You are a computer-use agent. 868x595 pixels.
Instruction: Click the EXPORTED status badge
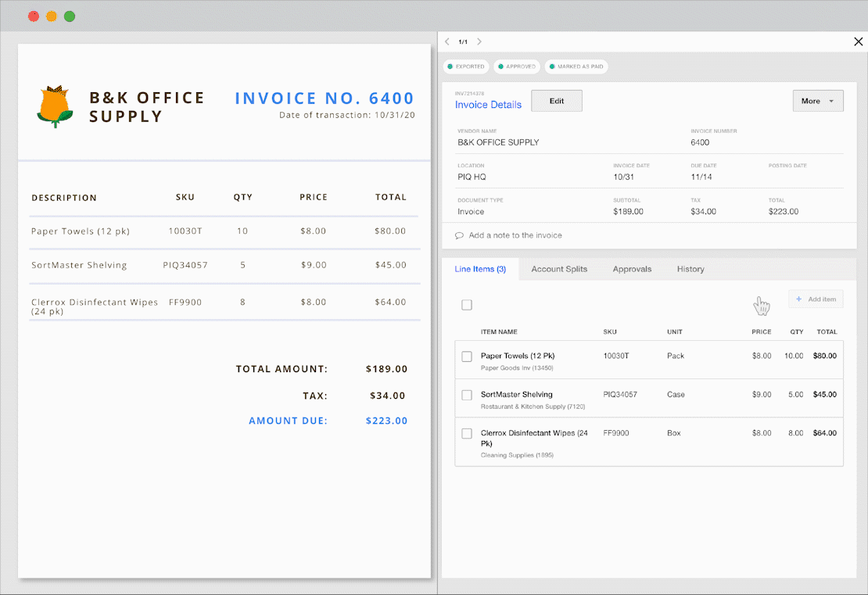466,66
